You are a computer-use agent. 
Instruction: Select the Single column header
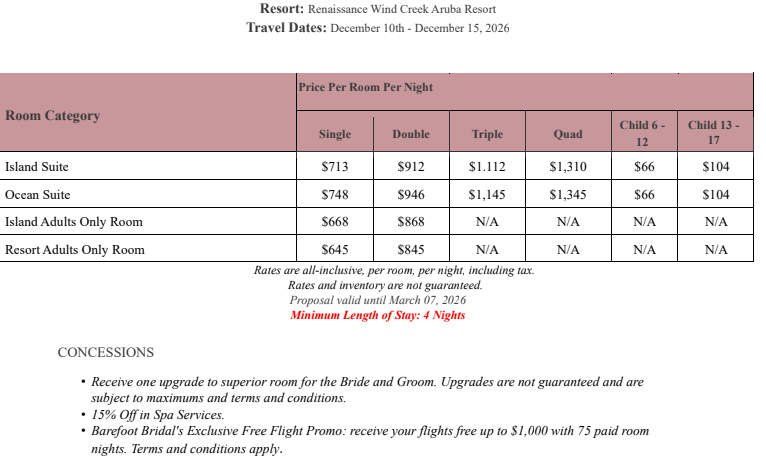[334, 134]
